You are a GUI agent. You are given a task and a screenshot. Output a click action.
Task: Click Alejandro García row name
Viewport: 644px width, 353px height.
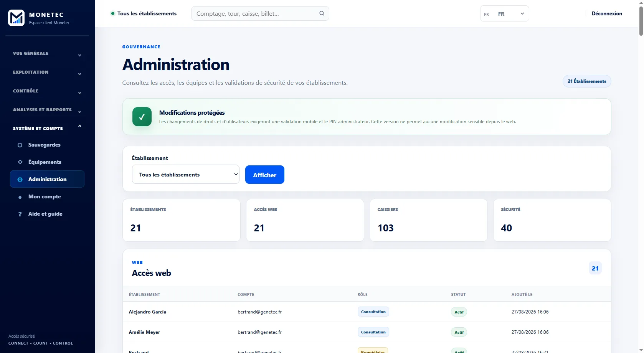(x=147, y=312)
